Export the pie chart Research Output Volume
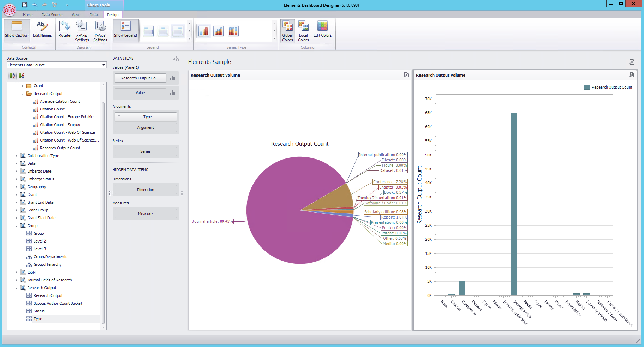This screenshot has width=644, height=347. click(x=406, y=75)
